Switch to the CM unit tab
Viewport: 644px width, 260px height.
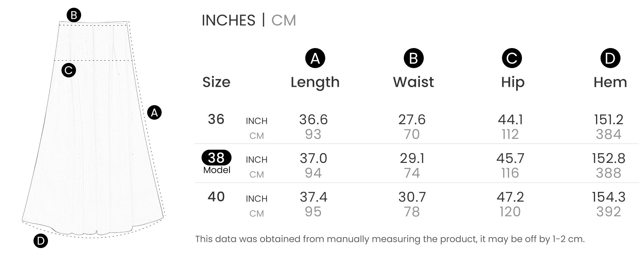(283, 20)
